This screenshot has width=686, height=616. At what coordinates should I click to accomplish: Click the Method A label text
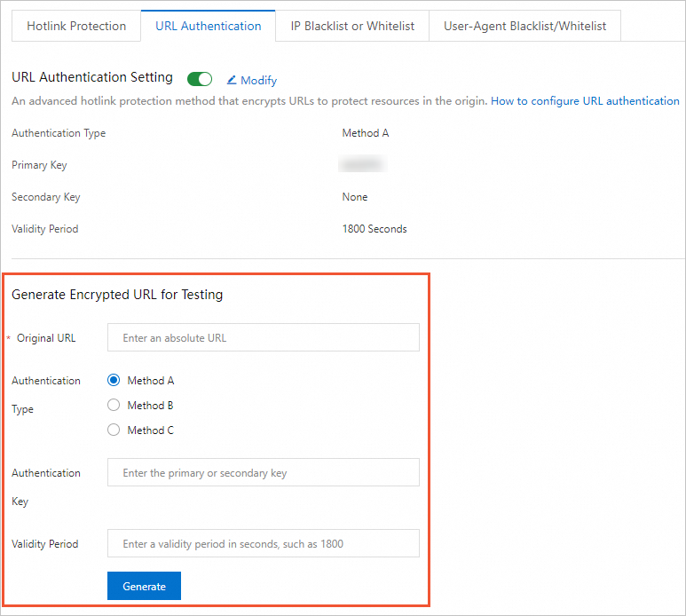click(151, 381)
